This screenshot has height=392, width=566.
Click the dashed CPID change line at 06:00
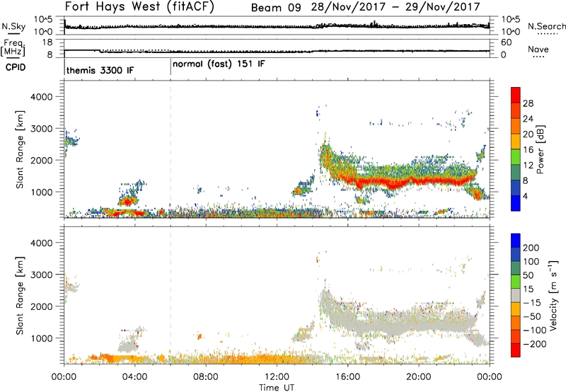(171, 148)
